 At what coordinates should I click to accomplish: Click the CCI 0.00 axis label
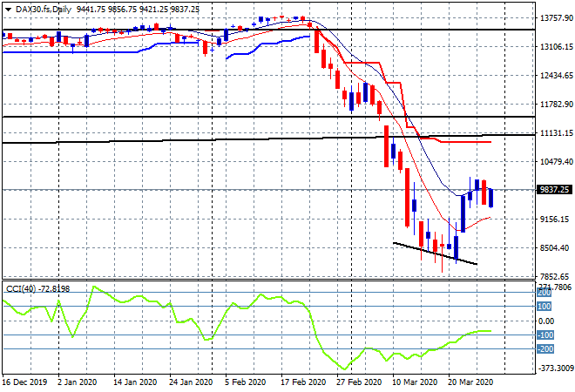546,321
